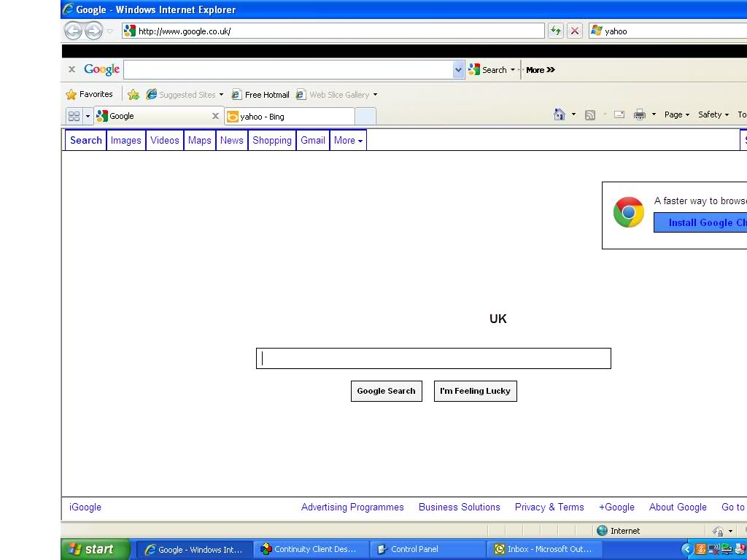
Task: Click the address bar showing google.co.uk
Action: (x=333, y=31)
